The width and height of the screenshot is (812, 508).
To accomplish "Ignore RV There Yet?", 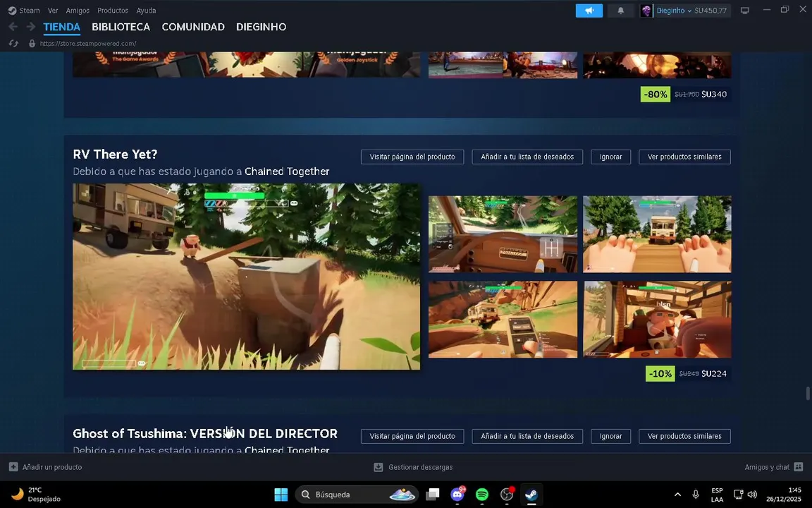I will pyautogui.click(x=610, y=157).
